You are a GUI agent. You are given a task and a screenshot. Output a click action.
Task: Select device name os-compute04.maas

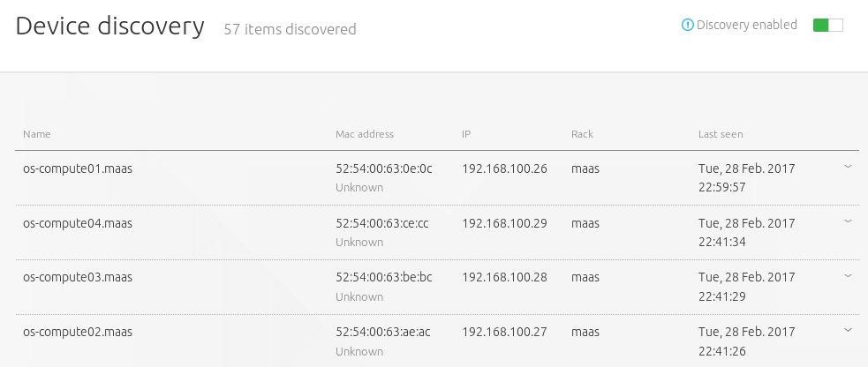78,223
